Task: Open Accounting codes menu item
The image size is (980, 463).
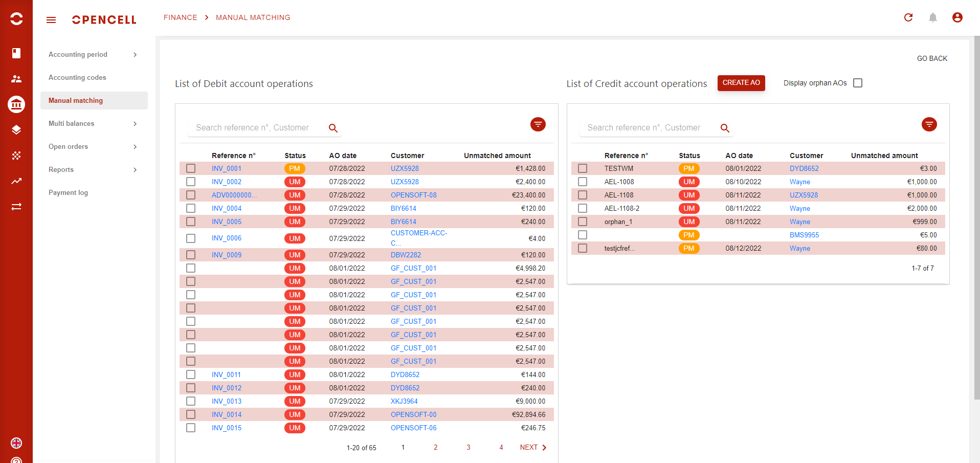Action: (77, 78)
